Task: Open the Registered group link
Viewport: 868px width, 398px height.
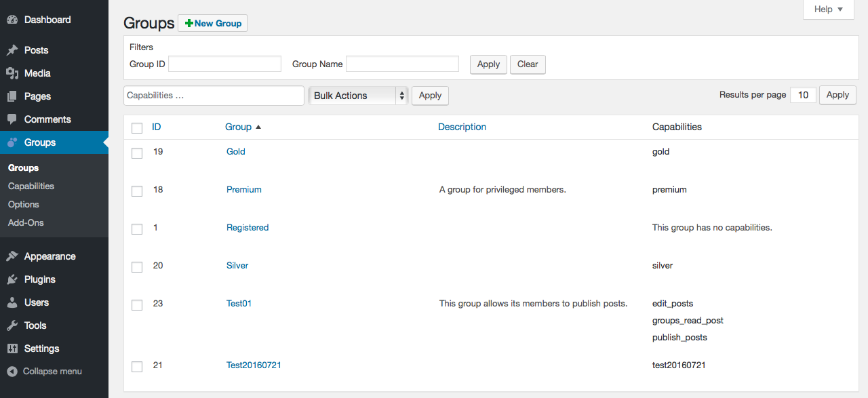Action: click(x=248, y=227)
